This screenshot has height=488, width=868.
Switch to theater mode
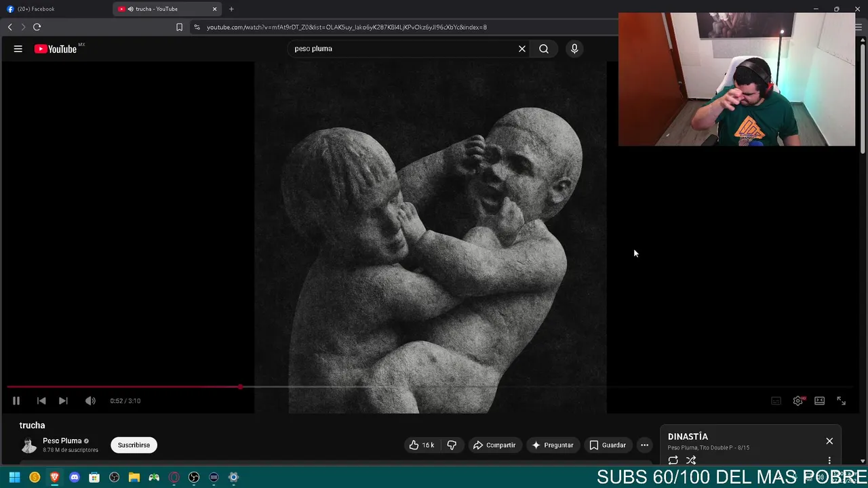click(819, 401)
